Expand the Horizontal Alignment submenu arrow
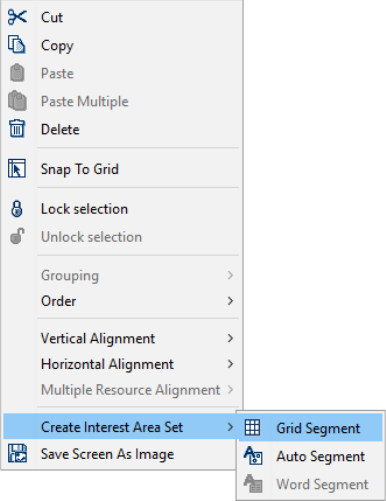This screenshot has width=386, height=501. click(230, 364)
